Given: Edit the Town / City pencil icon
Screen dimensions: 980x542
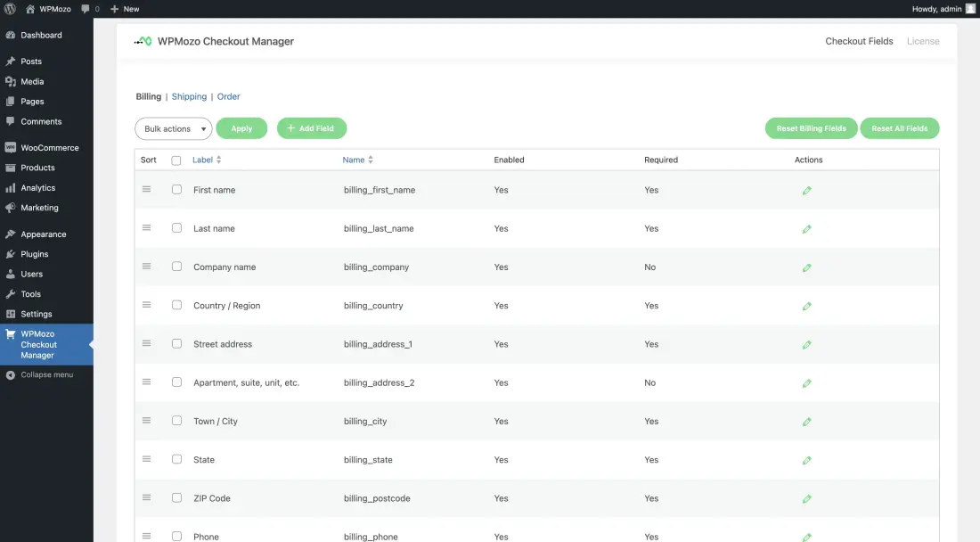Looking at the screenshot, I should click(x=807, y=422).
